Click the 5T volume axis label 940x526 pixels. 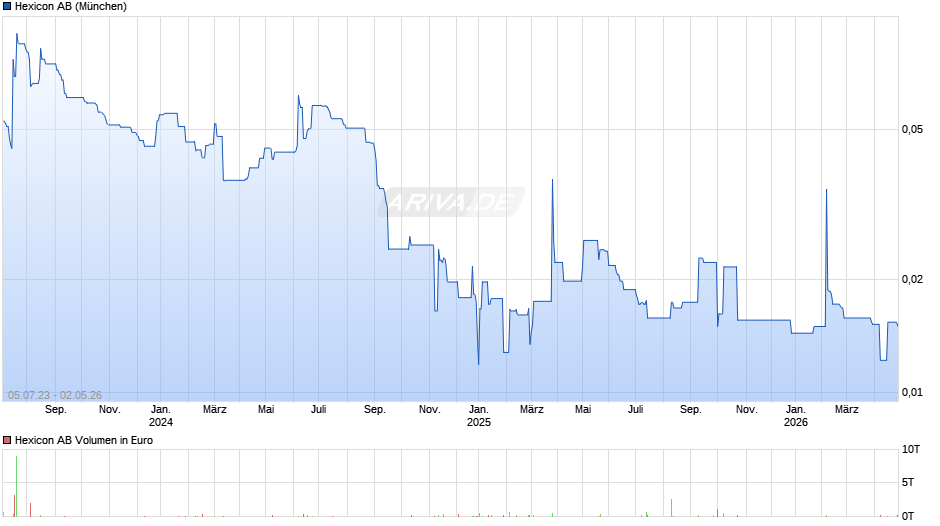point(908,482)
